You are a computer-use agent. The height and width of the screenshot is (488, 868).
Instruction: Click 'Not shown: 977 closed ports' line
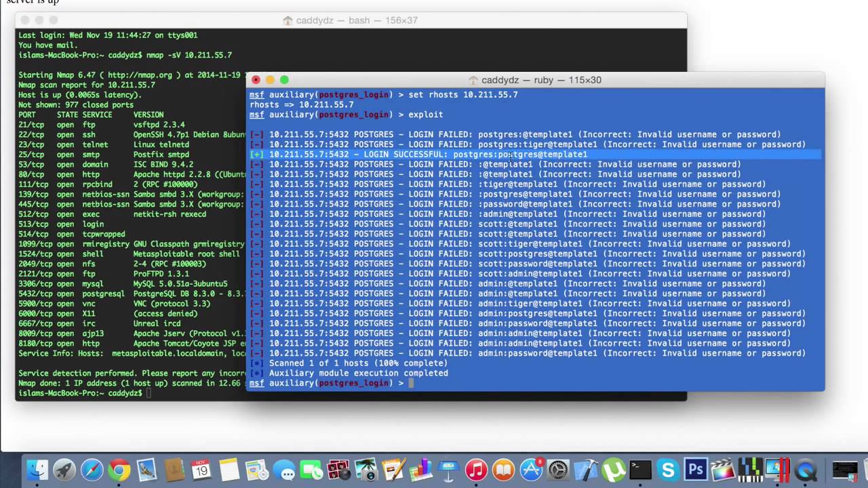76,104
